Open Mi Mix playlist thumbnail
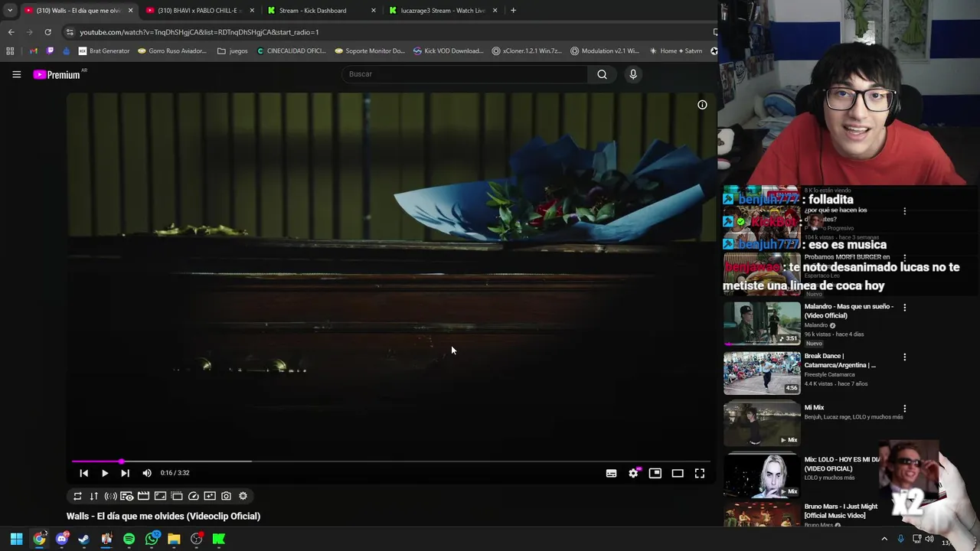980x551 pixels. 762,424
